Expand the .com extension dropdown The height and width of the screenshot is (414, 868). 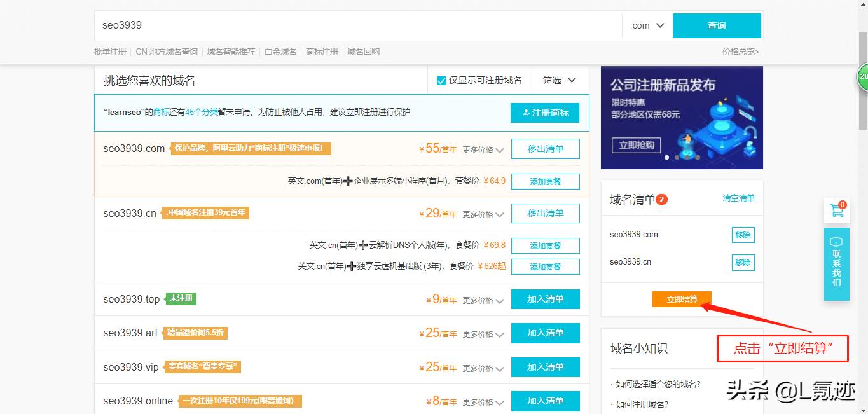pyautogui.click(x=645, y=25)
